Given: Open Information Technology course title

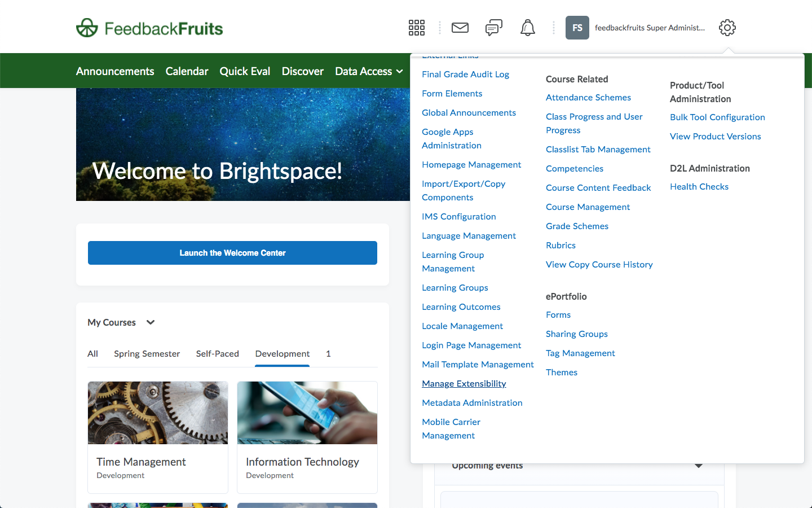Looking at the screenshot, I should [302, 462].
